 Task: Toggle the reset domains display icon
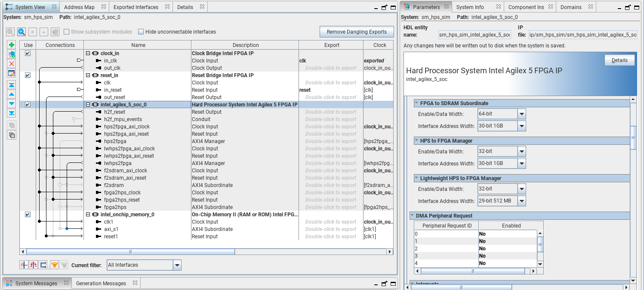(34, 265)
